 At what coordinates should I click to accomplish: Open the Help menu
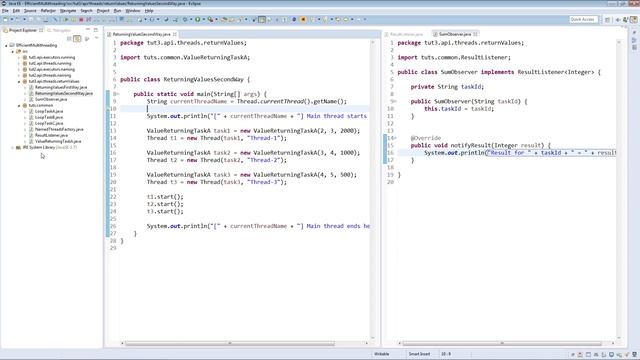(149, 11)
